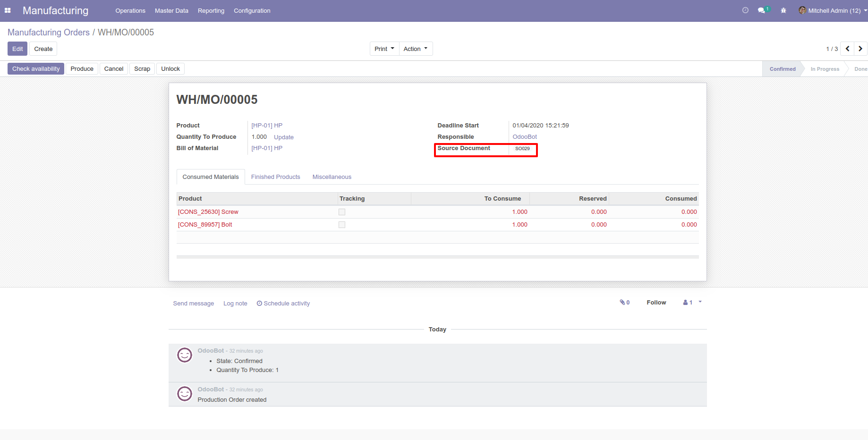The width and height of the screenshot is (868, 440).
Task: Expand the Print dropdown
Action: point(384,49)
